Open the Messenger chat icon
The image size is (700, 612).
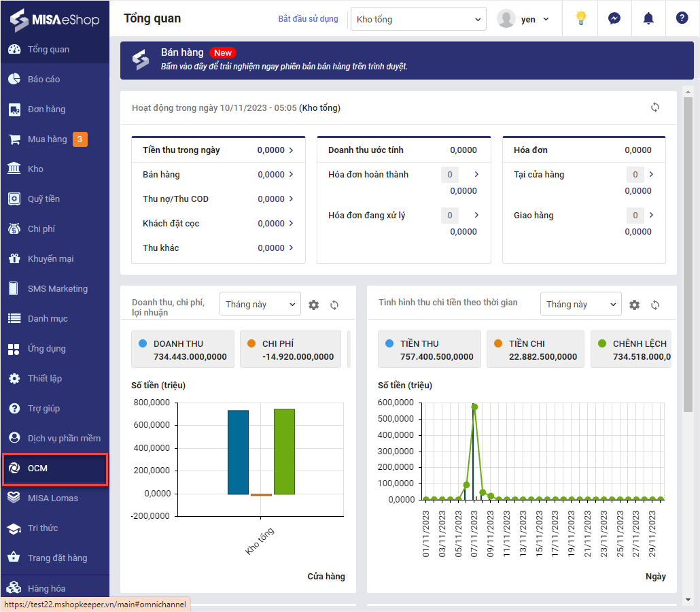(614, 18)
